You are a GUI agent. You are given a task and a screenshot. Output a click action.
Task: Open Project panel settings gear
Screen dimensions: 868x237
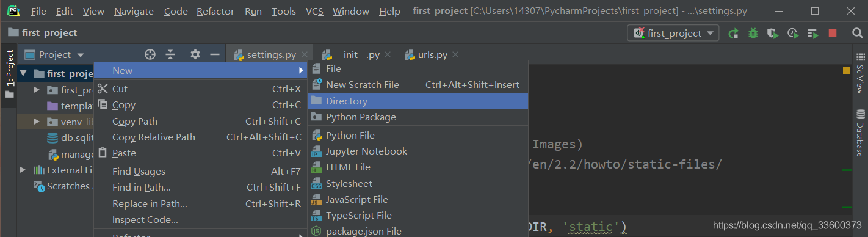pos(195,54)
